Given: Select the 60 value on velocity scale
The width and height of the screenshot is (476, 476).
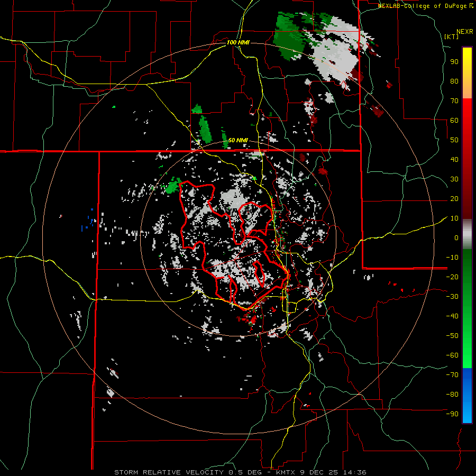Looking at the screenshot, I should click(x=454, y=120).
